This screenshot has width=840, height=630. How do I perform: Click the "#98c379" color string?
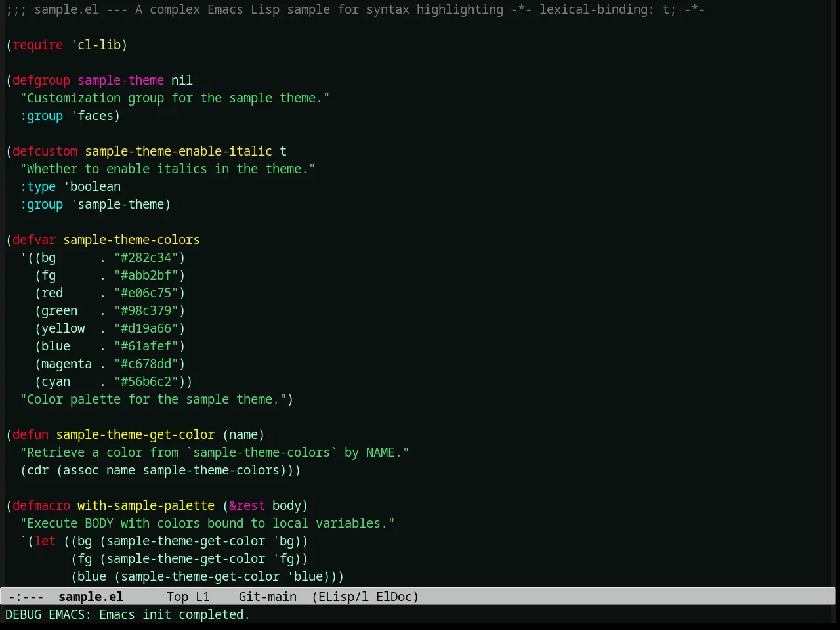(x=146, y=310)
